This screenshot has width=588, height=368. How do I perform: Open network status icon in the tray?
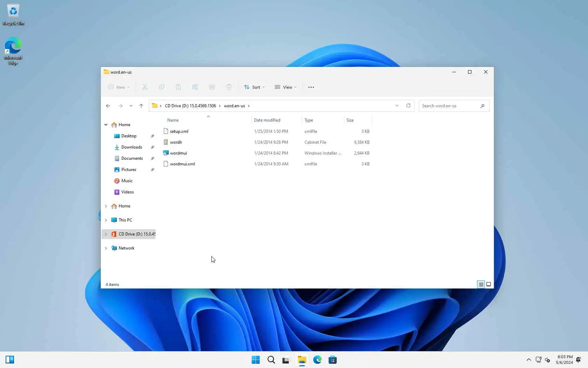(x=539, y=360)
